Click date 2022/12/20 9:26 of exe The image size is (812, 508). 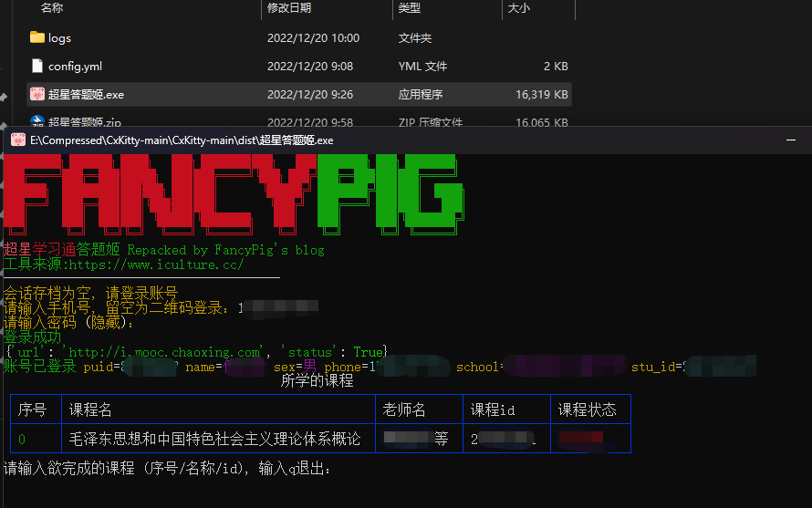(x=310, y=94)
